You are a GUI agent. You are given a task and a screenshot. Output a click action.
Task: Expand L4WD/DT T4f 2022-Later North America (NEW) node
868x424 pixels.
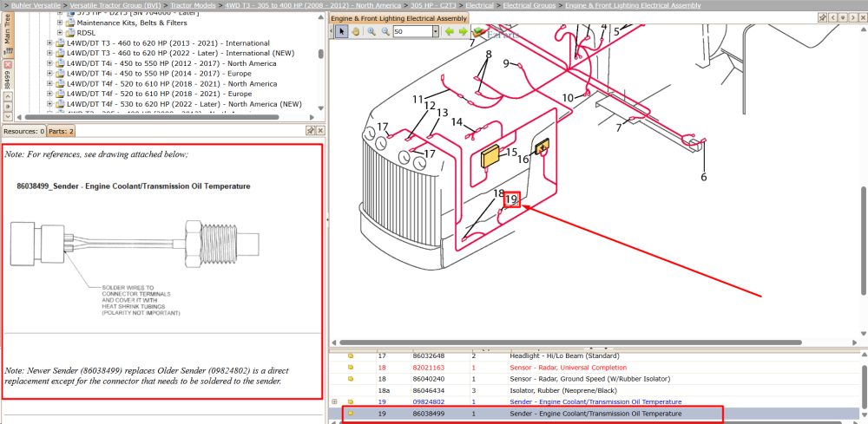click(x=49, y=104)
